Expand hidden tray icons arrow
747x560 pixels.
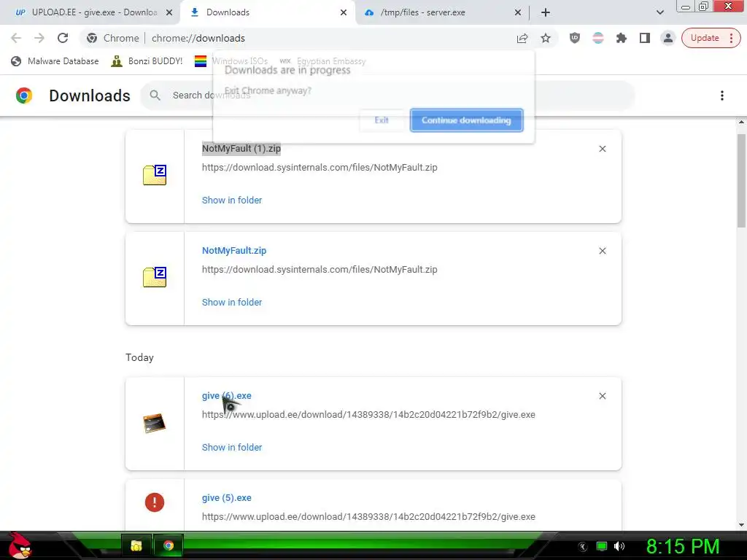coord(583,547)
